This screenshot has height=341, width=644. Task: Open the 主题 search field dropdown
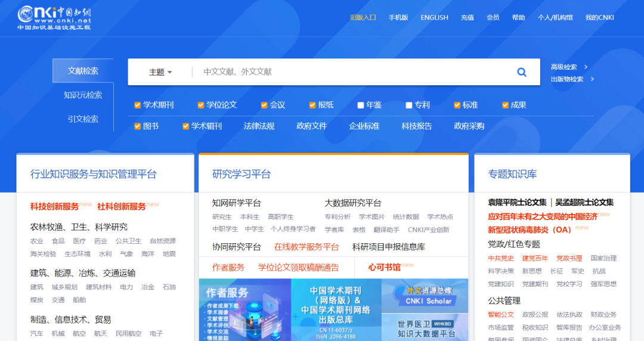160,72
